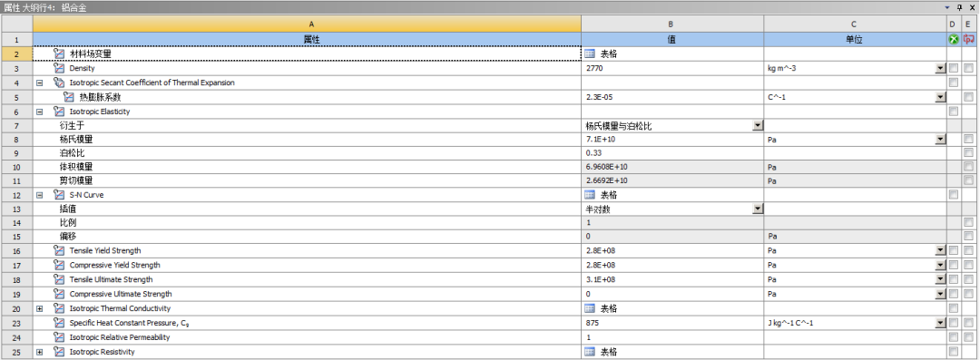Close the 属性 大纲行4 panel
Image resolution: width=980 pixels, height=360 pixels.
973,7
